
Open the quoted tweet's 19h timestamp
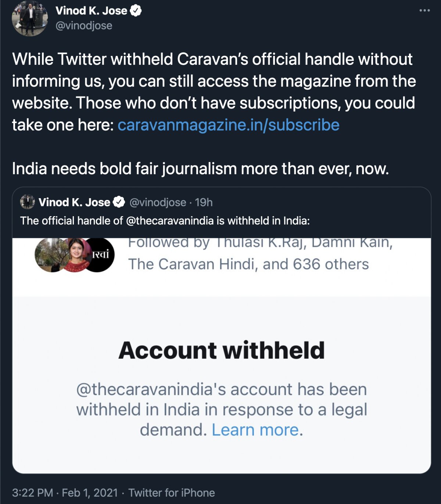click(x=204, y=202)
